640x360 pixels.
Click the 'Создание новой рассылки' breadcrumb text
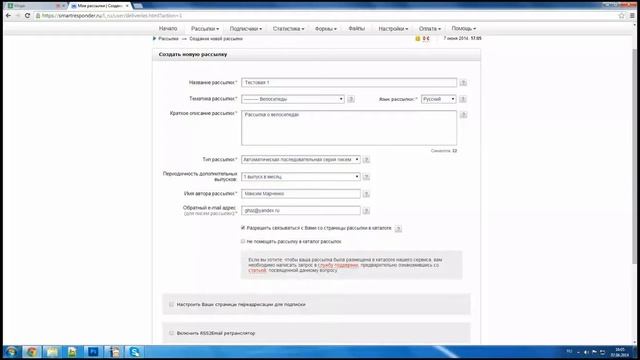[x=216, y=39]
